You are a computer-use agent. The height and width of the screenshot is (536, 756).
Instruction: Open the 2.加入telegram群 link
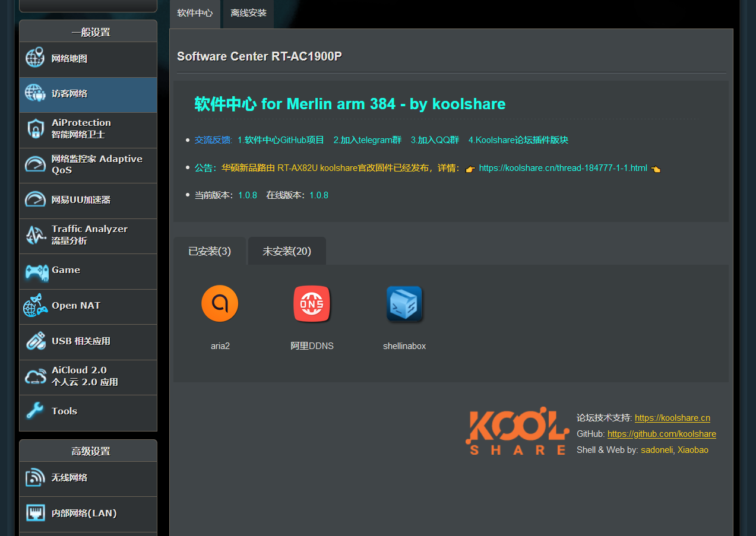pyautogui.click(x=368, y=140)
